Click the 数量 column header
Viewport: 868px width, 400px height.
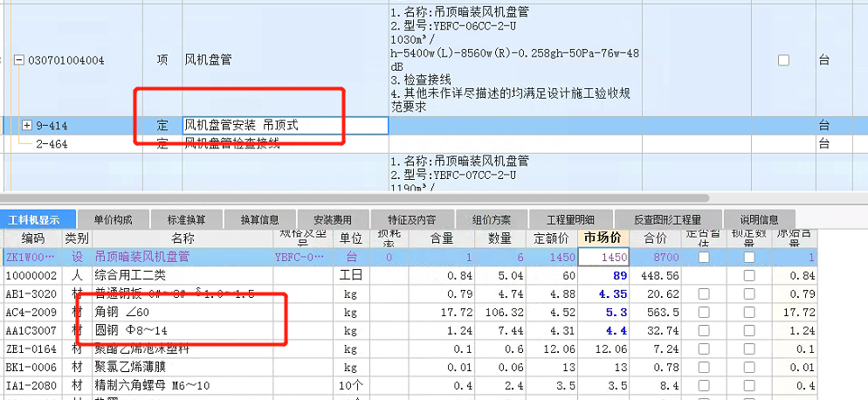click(x=499, y=238)
